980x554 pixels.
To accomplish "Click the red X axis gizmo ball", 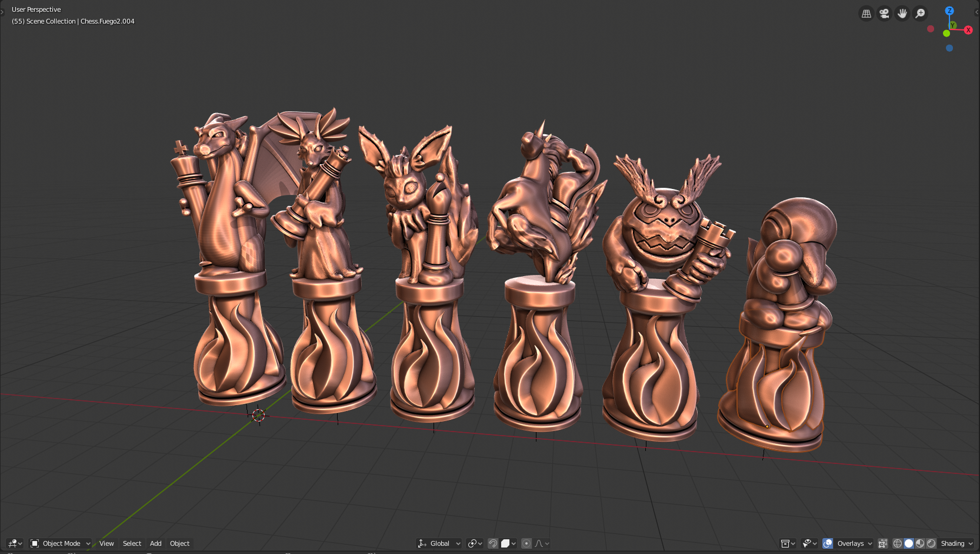I will pyautogui.click(x=968, y=30).
